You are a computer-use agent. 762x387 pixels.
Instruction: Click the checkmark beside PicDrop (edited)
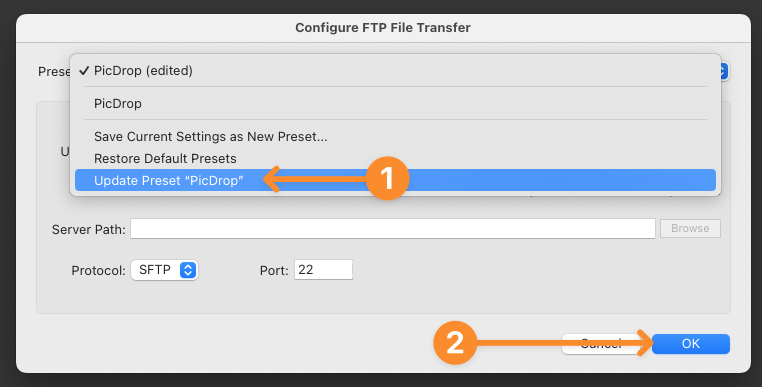coord(85,71)
